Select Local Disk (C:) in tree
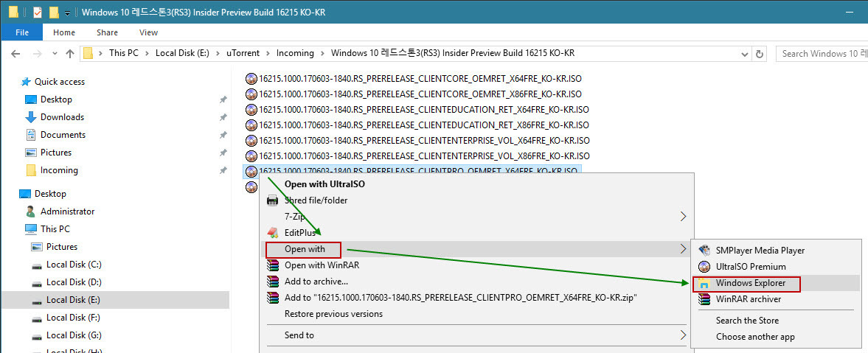This screenshot has width=868, height=353. (74, 264)
